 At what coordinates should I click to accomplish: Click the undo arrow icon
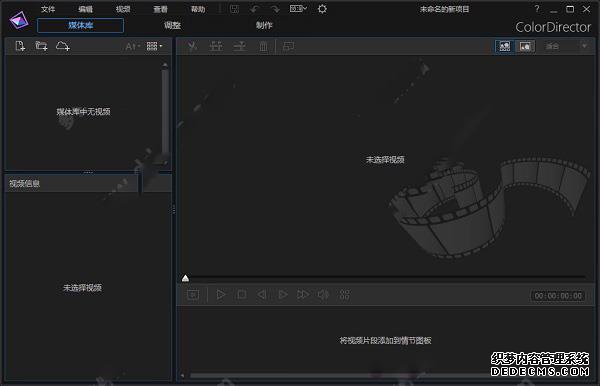[255, 9]
